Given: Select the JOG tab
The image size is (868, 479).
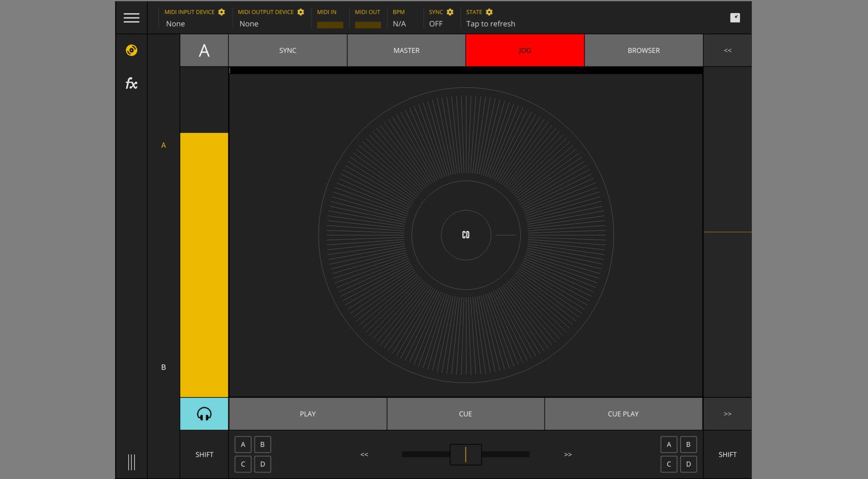Looking at the screenshot, I should pyautogui.click(x=525, y=50).
